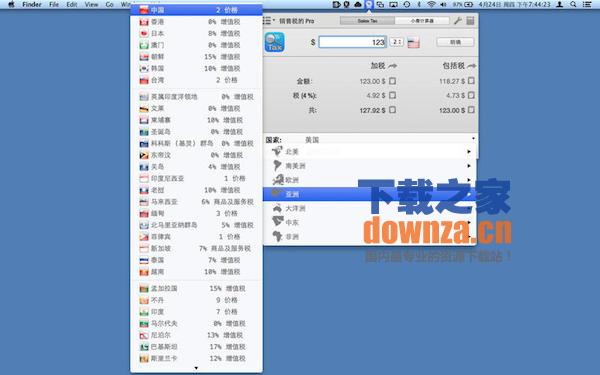
Task: Open the wrench settings icon
Action: coord(458,21)
